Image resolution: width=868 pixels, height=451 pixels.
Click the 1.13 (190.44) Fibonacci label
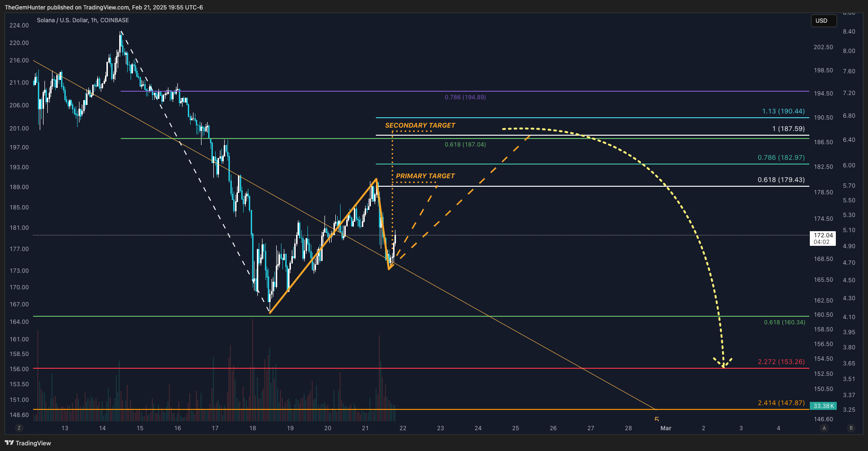[x=783, y=112]
